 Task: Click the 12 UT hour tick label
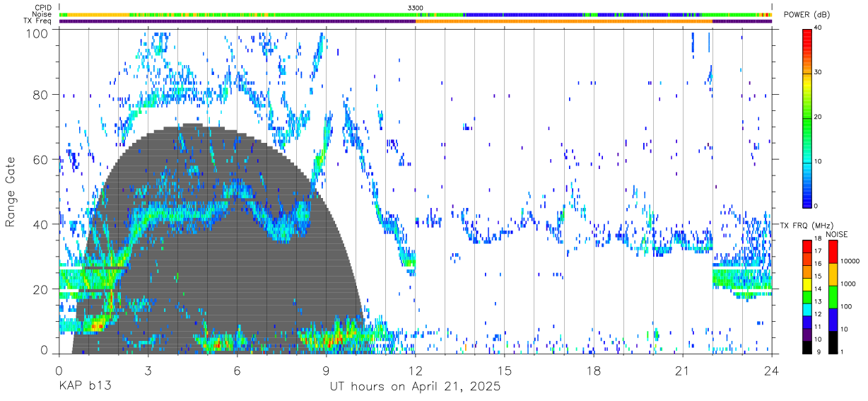point(416,371)
